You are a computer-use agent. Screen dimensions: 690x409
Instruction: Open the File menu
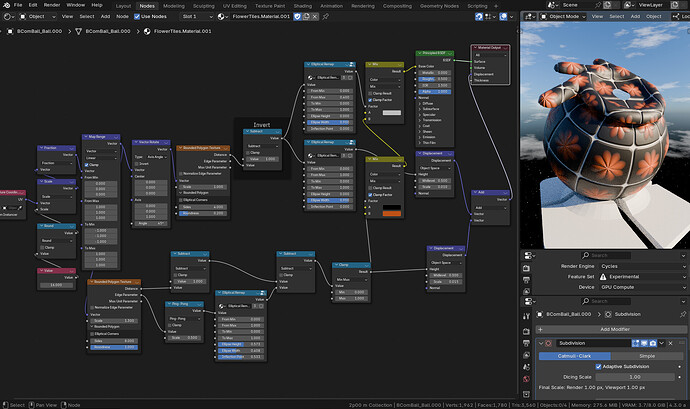18,5
